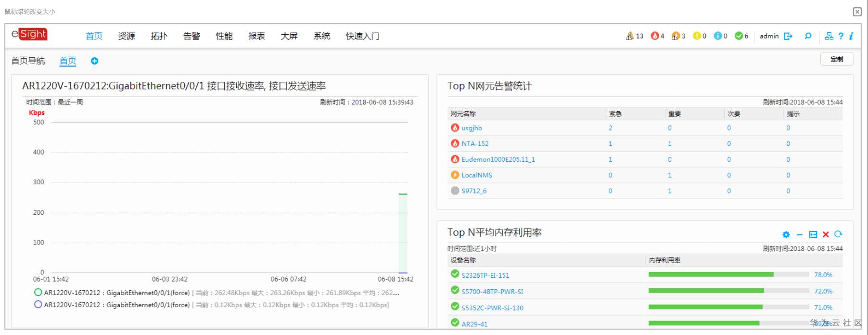Open the 告警 menu

pos(191,36)
